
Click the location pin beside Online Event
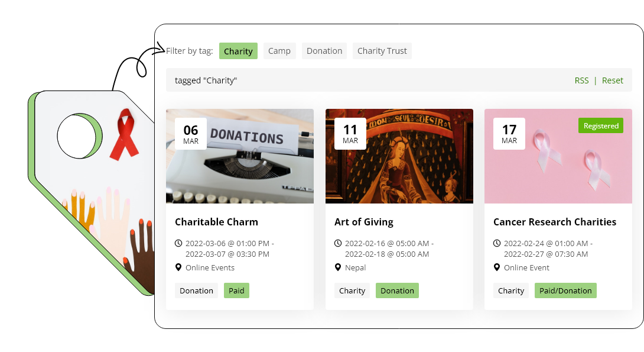(x=496, y=267)
